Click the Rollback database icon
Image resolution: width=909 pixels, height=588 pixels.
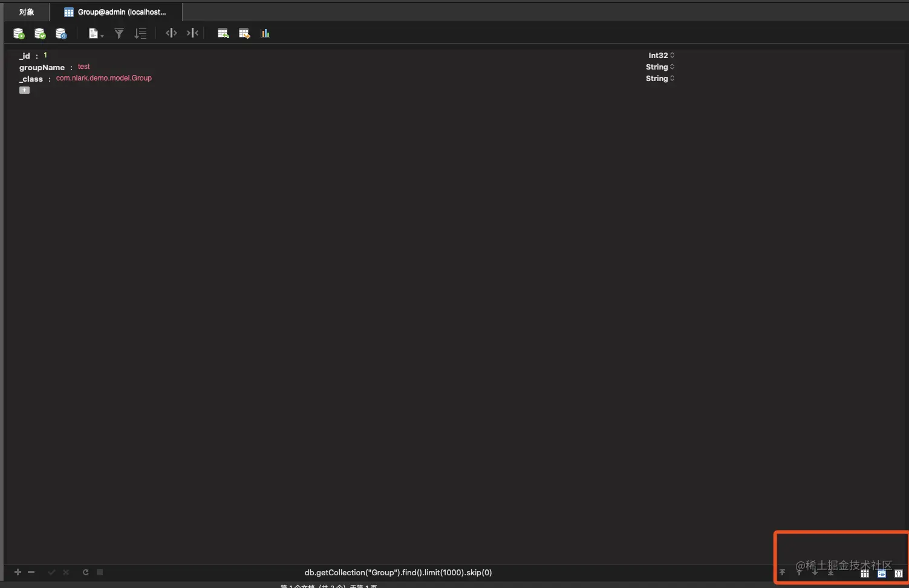point(61,33)
